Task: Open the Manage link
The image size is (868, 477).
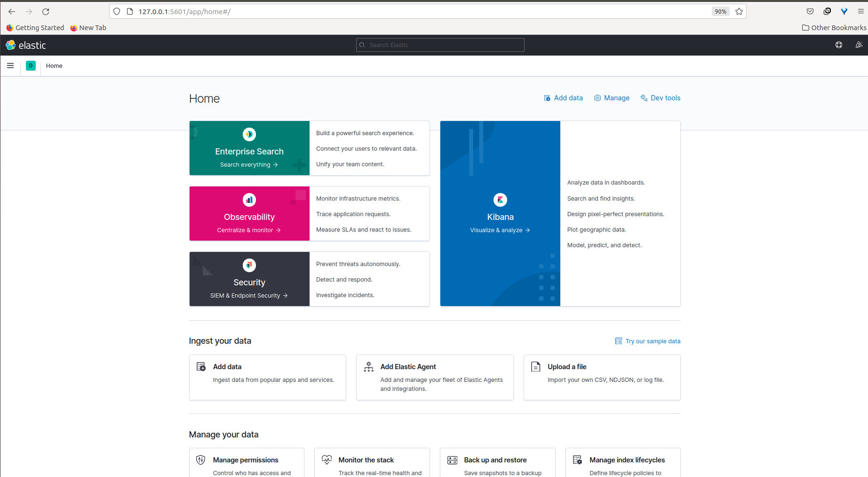Action: (612, 98)
